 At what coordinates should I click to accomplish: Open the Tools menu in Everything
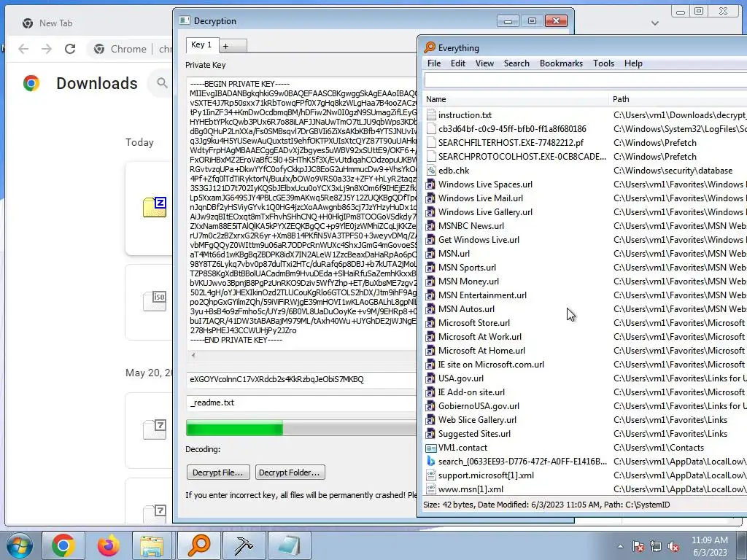tap(603, 63)
